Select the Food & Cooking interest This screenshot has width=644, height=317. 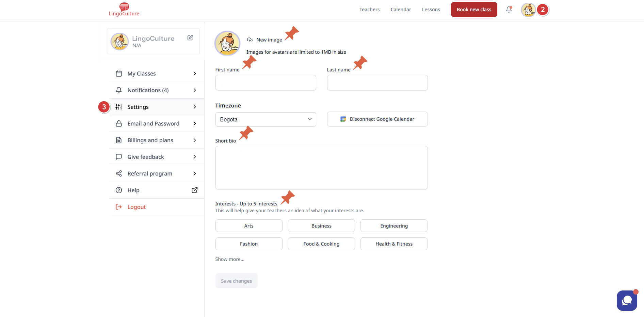321,244
